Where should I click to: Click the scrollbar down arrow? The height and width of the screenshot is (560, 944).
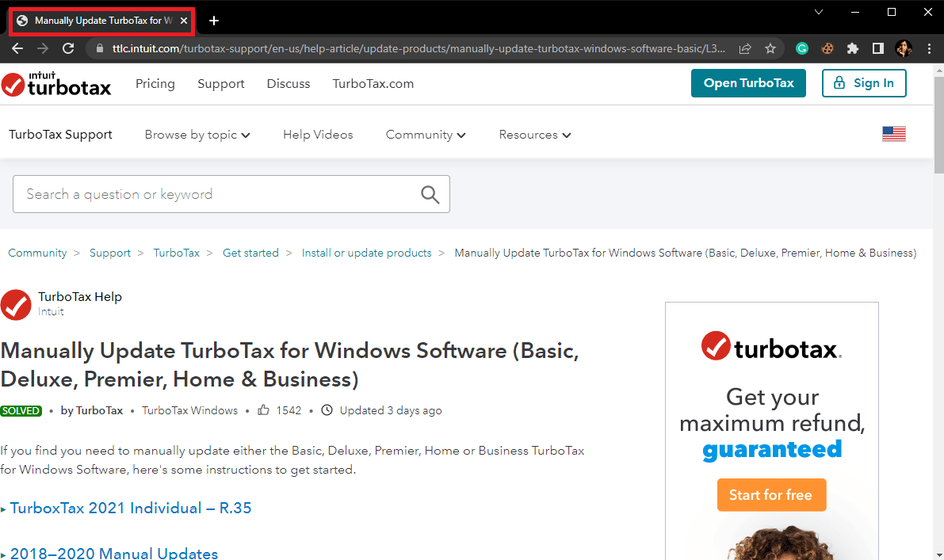point(938,554)
